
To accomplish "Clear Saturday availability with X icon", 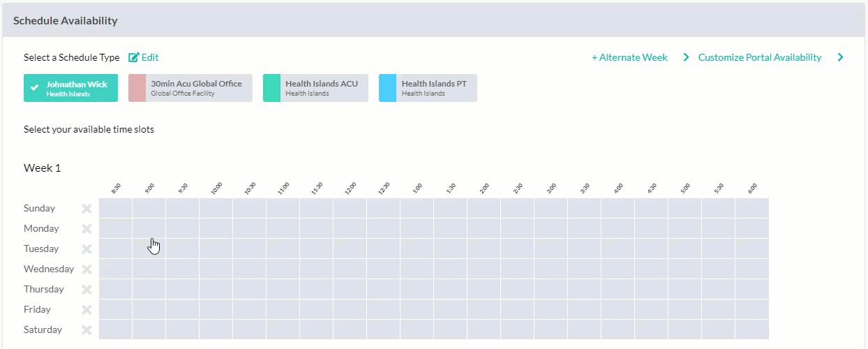I will pos(87,329).
